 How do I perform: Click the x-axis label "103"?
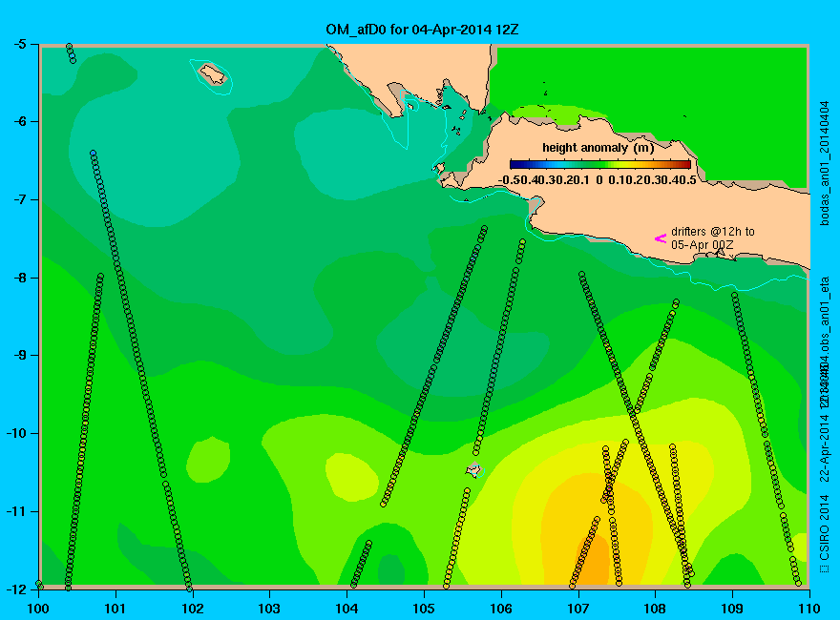pos(269,609)
